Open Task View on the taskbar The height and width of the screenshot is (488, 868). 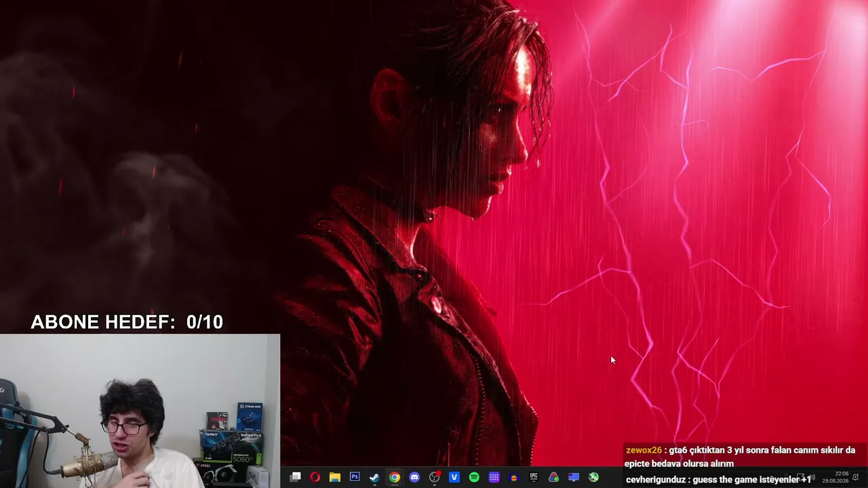pyautogui.click(x=295, y=477)
